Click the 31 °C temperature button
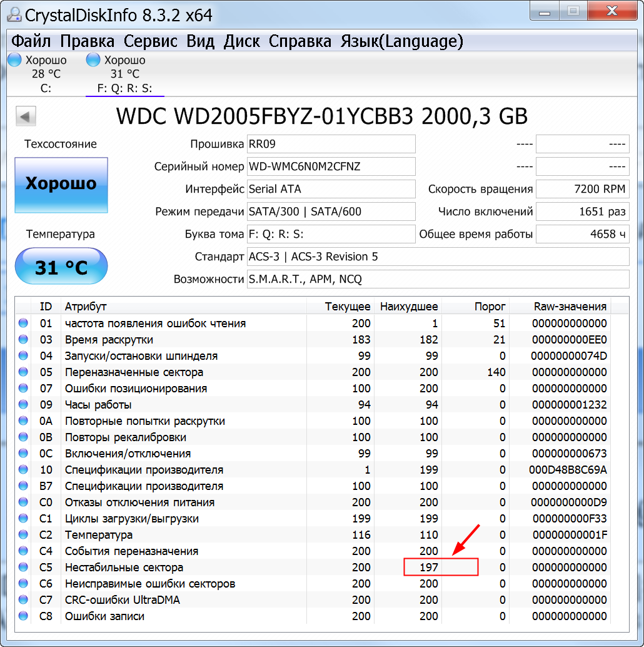 pos(61,266)
